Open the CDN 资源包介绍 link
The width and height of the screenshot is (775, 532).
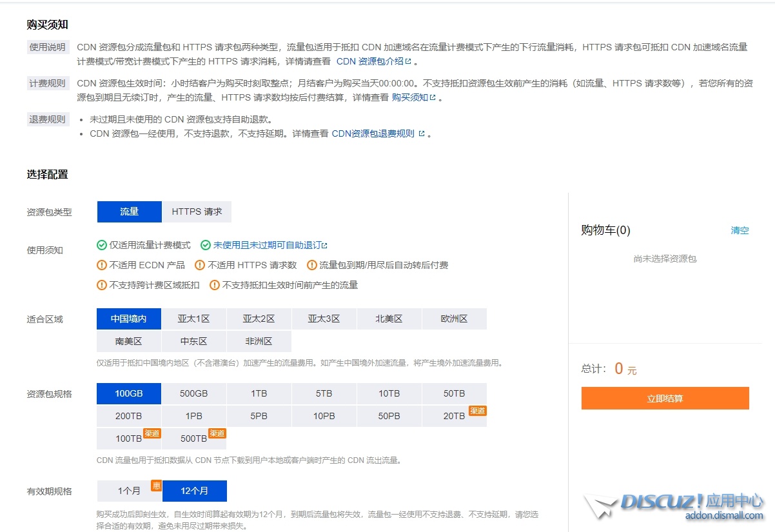point(369,61)
